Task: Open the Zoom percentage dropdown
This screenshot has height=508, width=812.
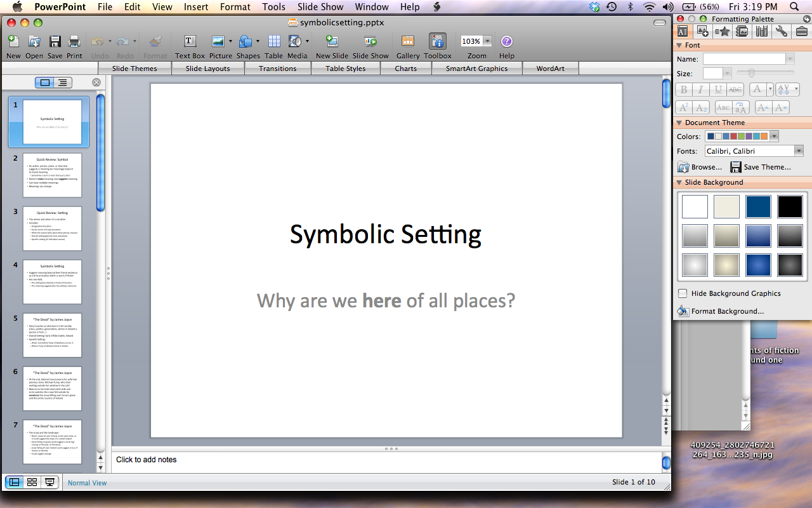Action: [x=487, y=41]
